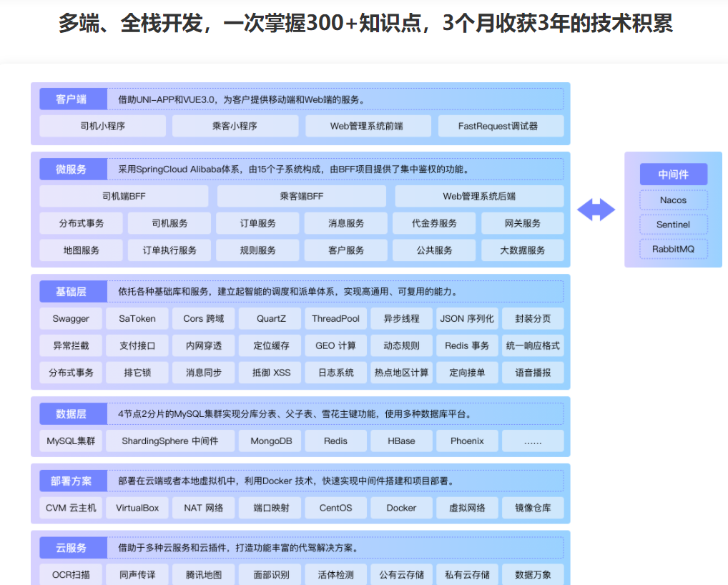728x585 pixels.
Task: Click the Swagger box in 基础层
Action: point(71,318)
